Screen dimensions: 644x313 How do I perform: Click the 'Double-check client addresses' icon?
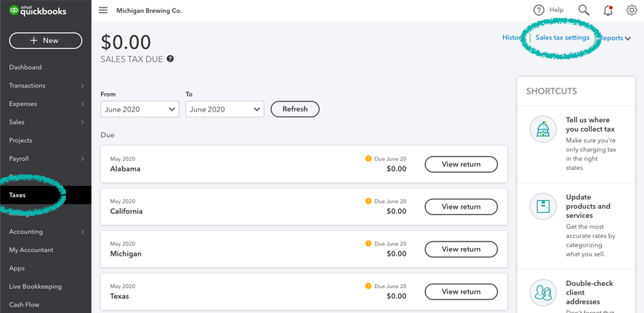point(543,293)
